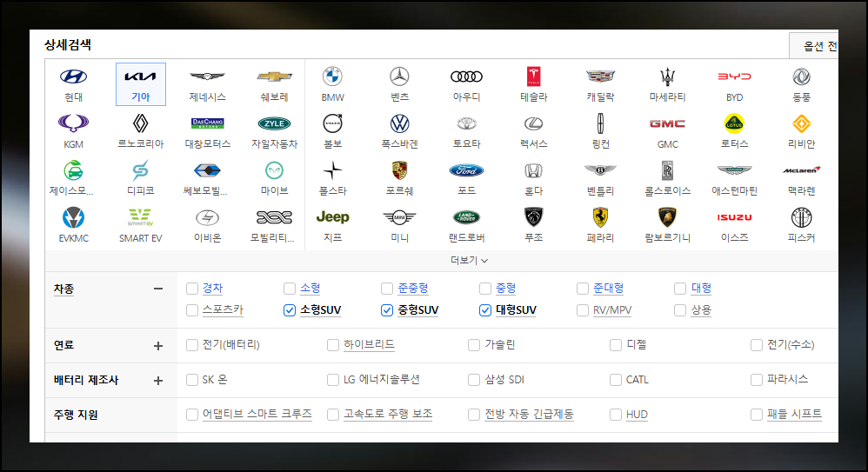Image resolution: width=868 pixels, height=472 pixels.
Task: Click the 중형 vehicle type link
Action: coord(505,289)
